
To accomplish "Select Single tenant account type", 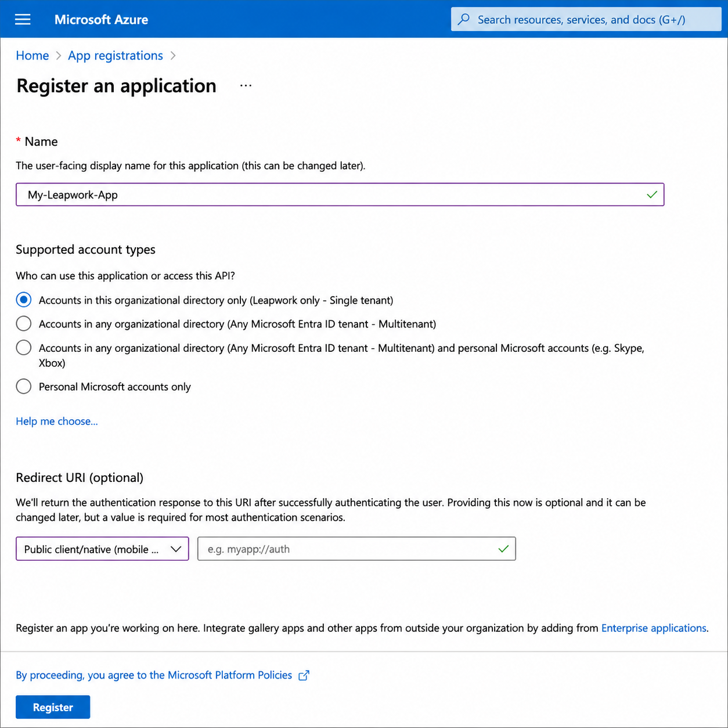I will pos(24,300).
